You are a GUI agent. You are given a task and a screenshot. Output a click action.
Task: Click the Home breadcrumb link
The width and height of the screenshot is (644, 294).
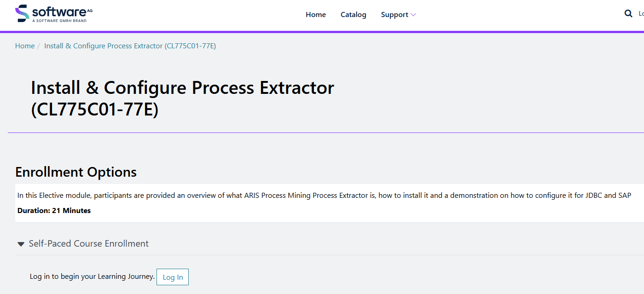click(25, 46)
